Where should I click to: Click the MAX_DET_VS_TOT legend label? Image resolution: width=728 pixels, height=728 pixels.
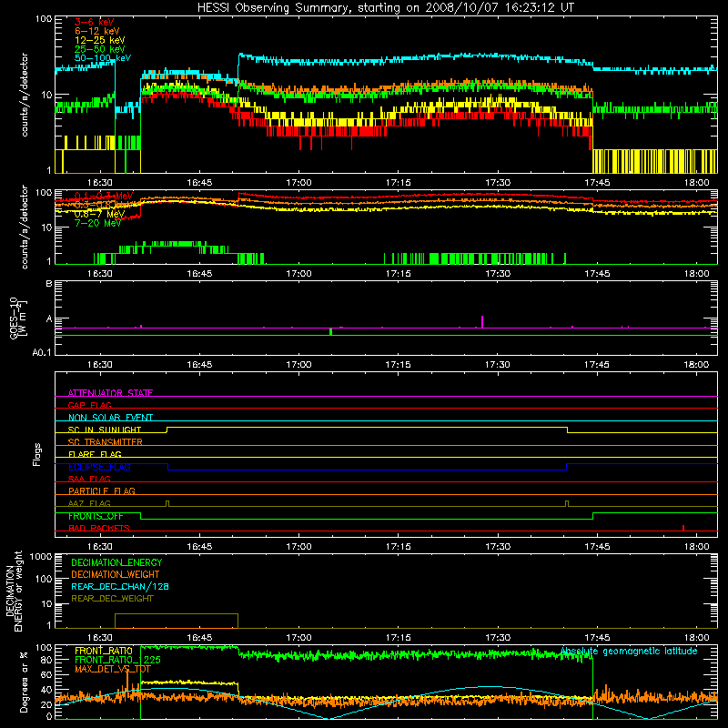[x=113, y=669]
